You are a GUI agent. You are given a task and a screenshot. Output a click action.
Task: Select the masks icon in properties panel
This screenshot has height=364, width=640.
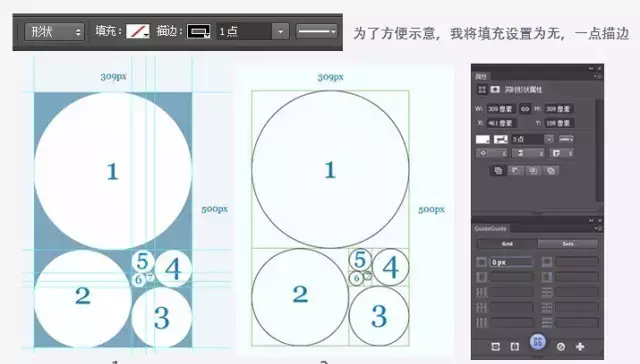(495, 89)
